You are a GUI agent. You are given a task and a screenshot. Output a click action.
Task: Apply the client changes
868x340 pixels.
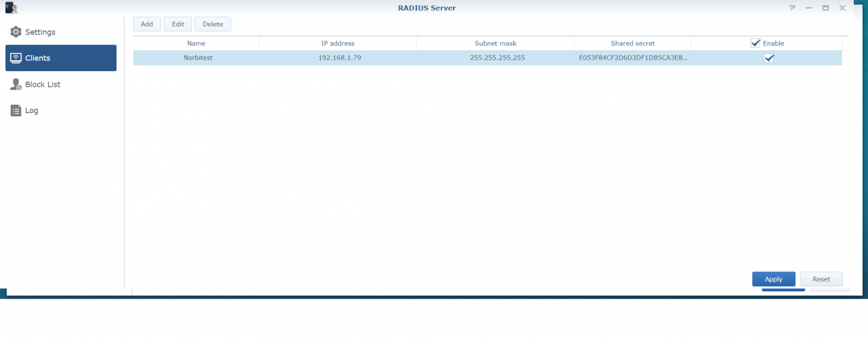pyautogui.click(x=773, y=279)
